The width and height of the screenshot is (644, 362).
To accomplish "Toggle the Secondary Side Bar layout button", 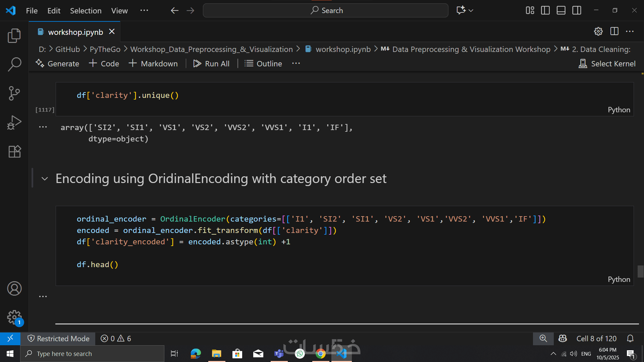I will point(577,10).
